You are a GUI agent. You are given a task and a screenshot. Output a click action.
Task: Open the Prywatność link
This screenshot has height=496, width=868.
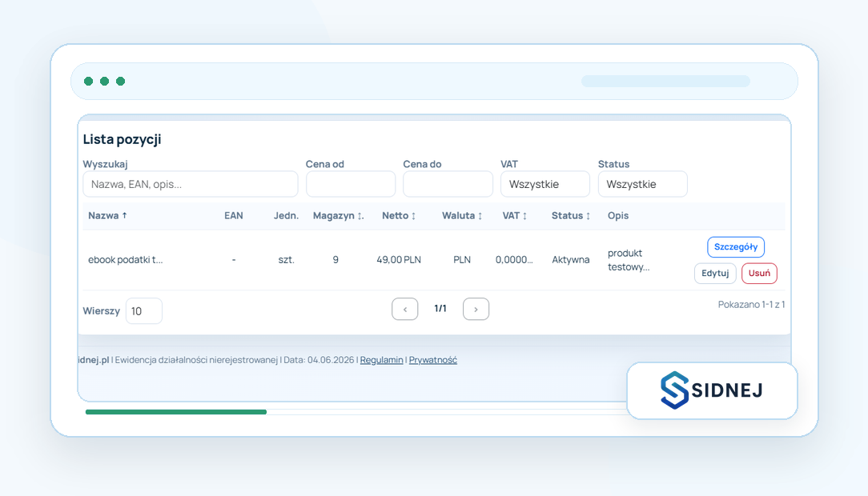433,360
